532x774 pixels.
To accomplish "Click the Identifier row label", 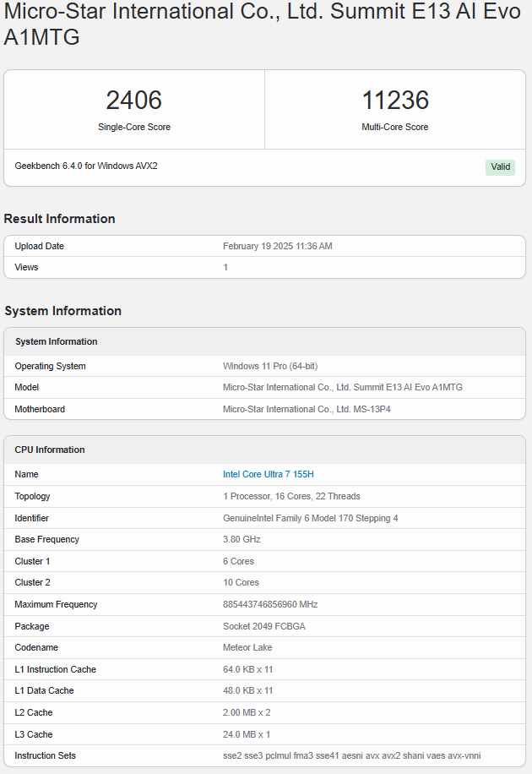I will (x=31, y=518).
